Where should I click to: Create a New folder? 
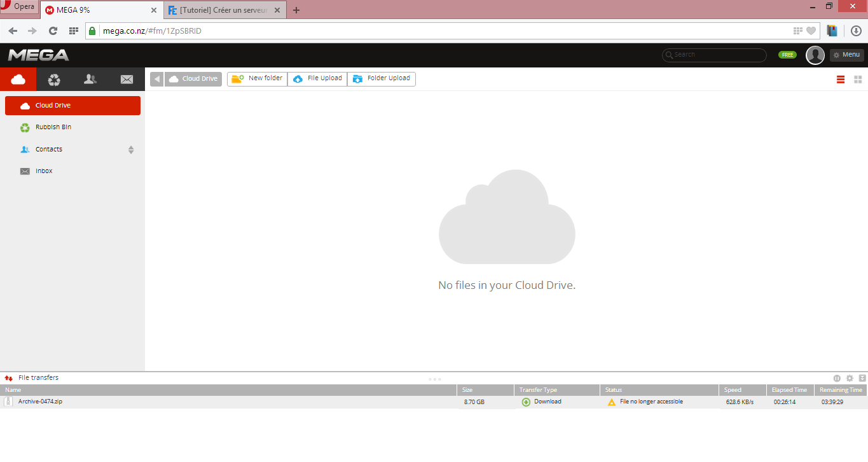pos(257,79)
